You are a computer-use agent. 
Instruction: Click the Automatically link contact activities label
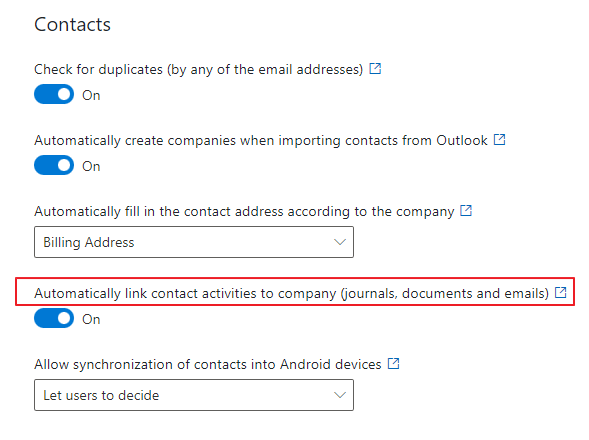coord(291,293)
